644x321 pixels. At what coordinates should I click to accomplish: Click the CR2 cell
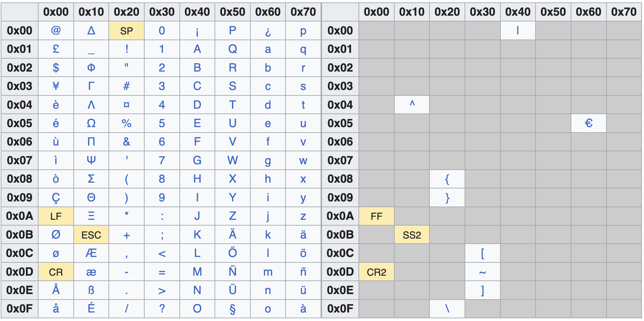pyautogui.click(x=376, y=272)
